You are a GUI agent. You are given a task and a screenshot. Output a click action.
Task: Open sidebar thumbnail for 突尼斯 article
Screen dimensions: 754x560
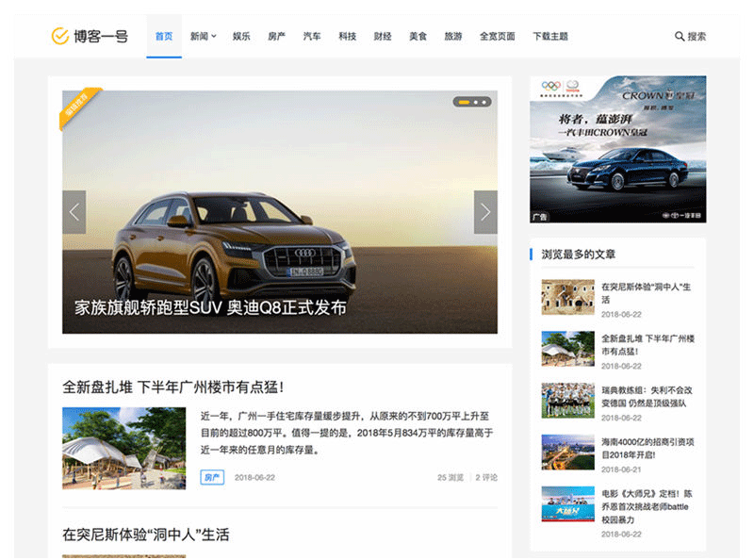[x=568, y=297]
